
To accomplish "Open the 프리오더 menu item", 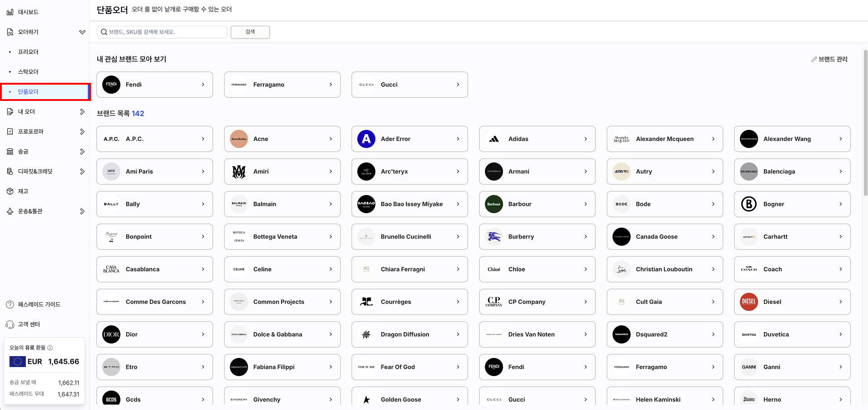I will pos(28,52).
